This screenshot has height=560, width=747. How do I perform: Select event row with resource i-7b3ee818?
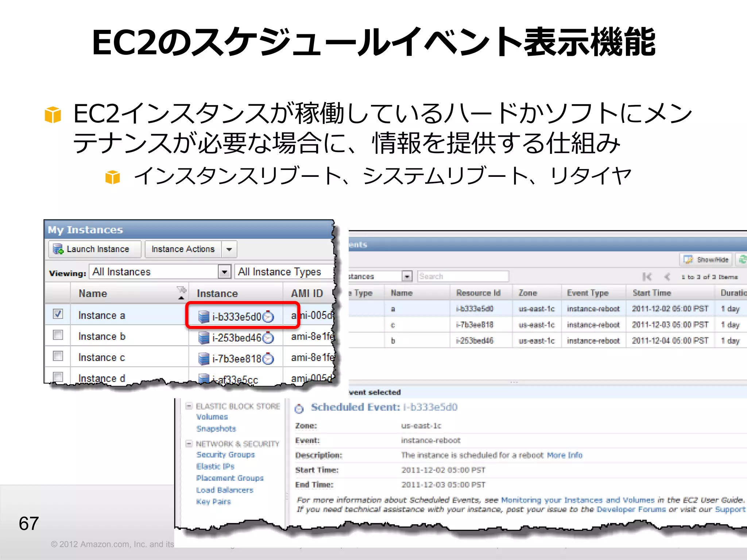pyautogui.click(x=548, y=325)
